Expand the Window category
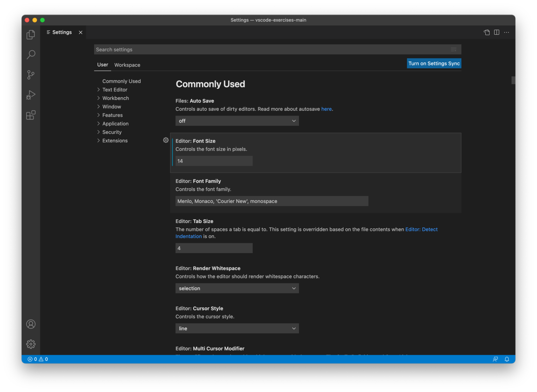 coord(112,107)
